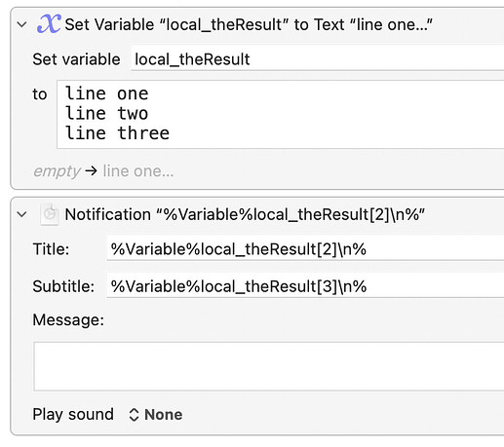Click the 'Set variable' label
The width and height of the screenshot is (504, 447).
tap(76, 59)
